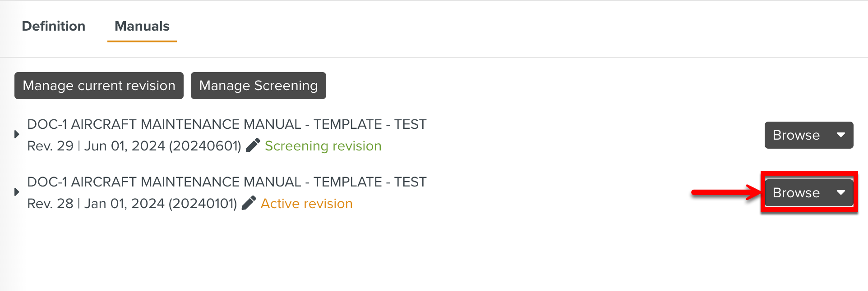Viewport: 868px width, 291px height.
Task: Click pencil edit icon for Rev. 29
Action: tap(253, 145)
